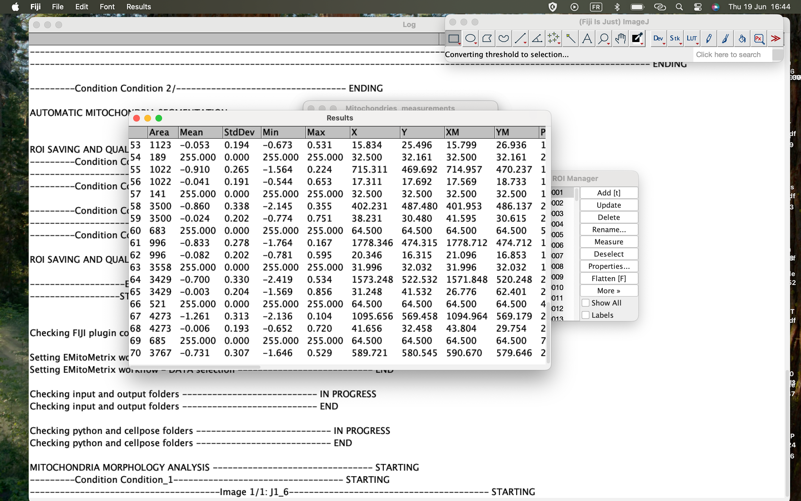
Task: Select the Magnifying glass zoom tool
Action: [604, 38]
